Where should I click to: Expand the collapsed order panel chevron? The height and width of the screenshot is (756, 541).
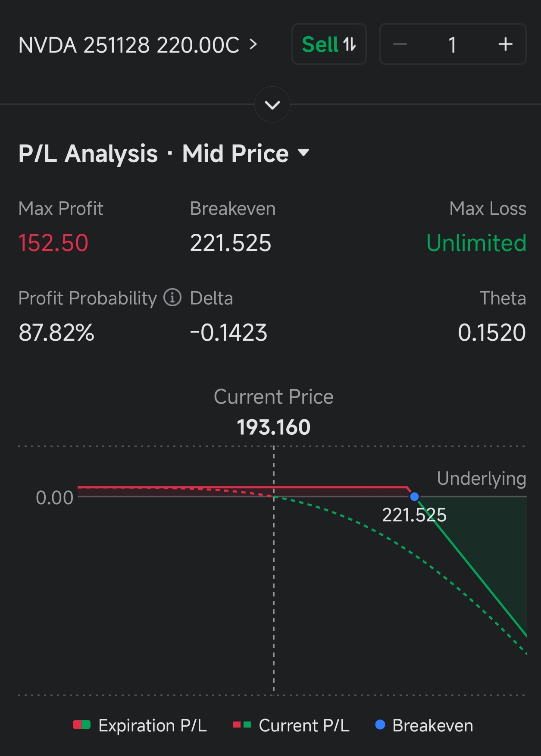(272, 105)
